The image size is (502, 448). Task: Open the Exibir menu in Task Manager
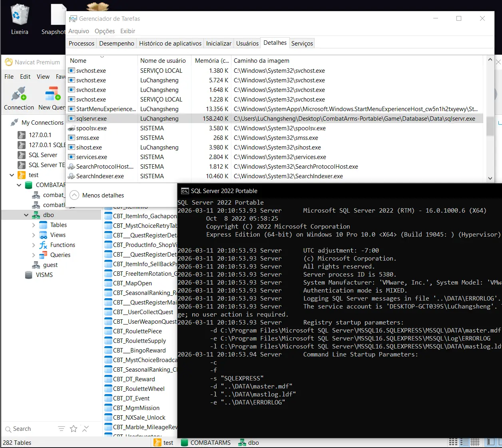click(127, 31)
